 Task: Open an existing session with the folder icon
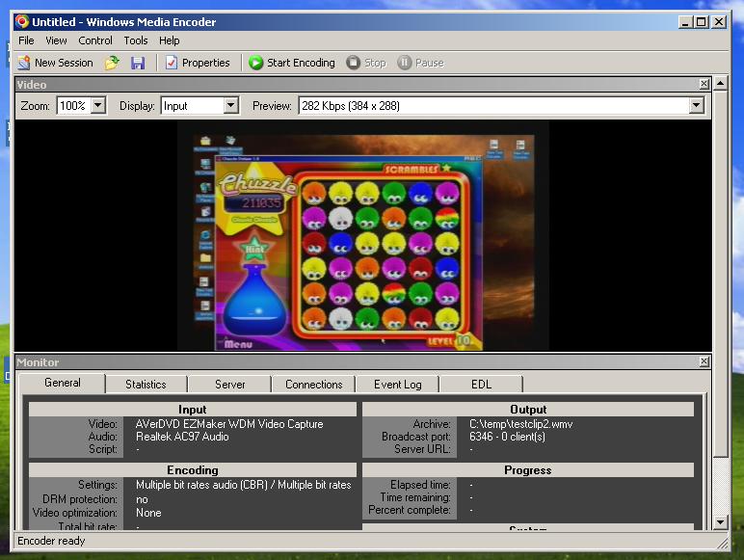point(112,63)
